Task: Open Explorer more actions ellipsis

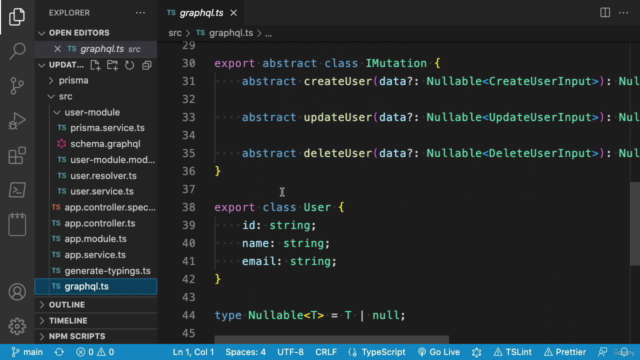Action: [x=140, y=13]
